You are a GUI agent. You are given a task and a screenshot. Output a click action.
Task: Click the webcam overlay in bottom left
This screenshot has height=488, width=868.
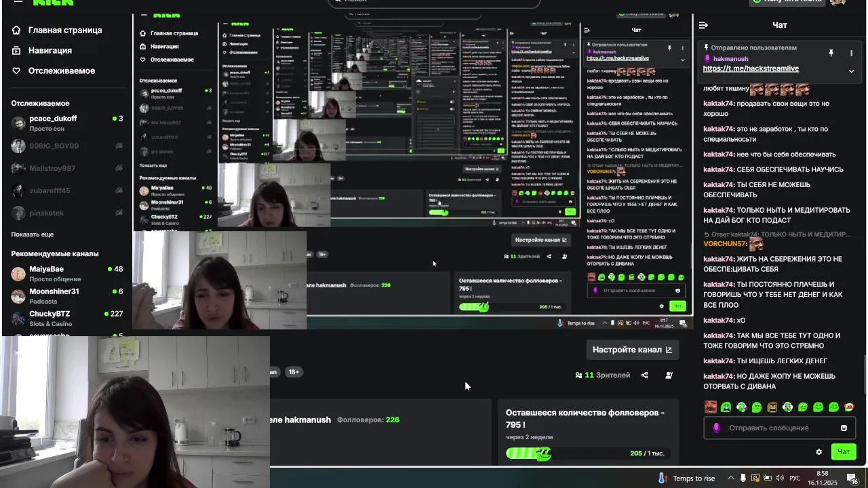[x=134, y=411]
